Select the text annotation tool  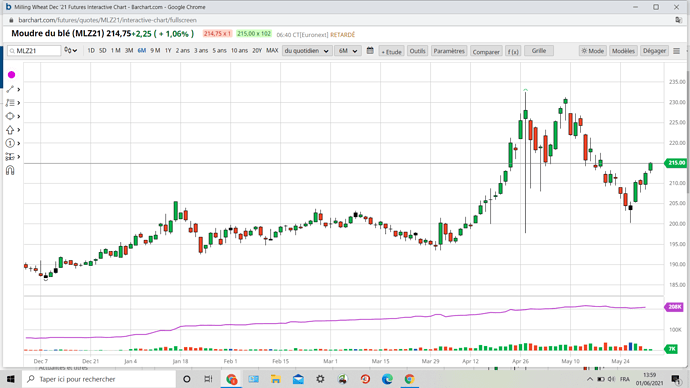[x=10, y=103]
